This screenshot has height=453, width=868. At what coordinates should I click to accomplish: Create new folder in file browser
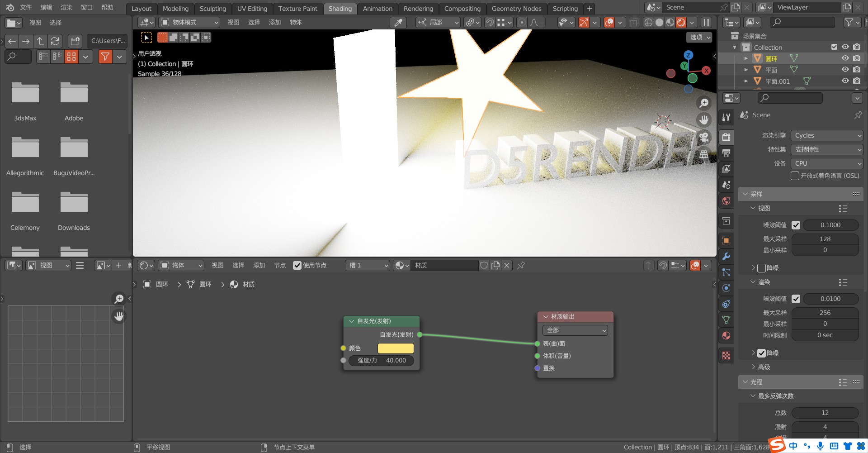click(x=75, y=41)
